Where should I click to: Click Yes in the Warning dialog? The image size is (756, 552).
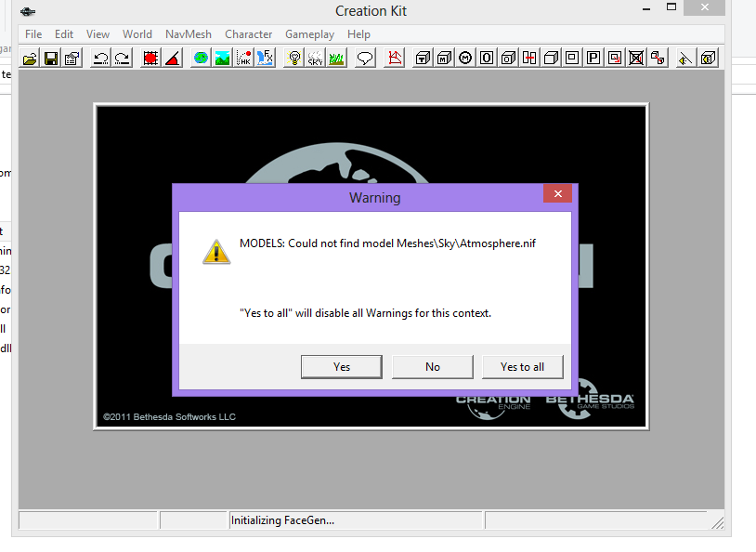coord(342,367)
